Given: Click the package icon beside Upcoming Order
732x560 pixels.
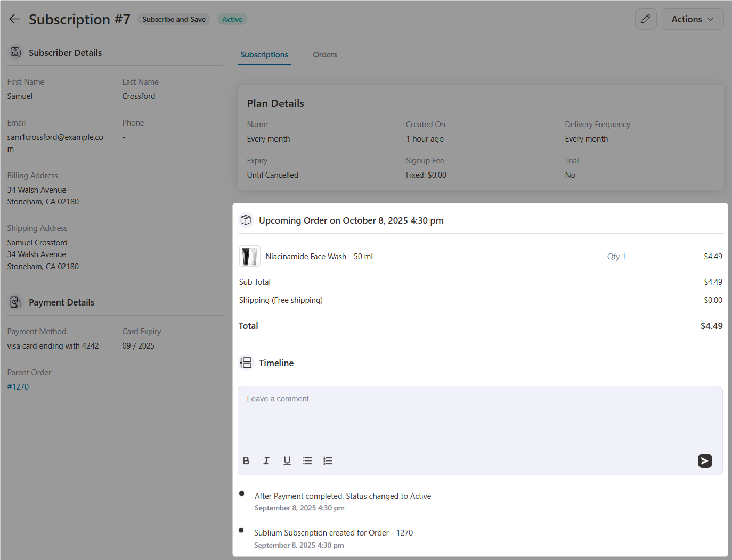Looking at the screenshot, I should tap(246, 220).
